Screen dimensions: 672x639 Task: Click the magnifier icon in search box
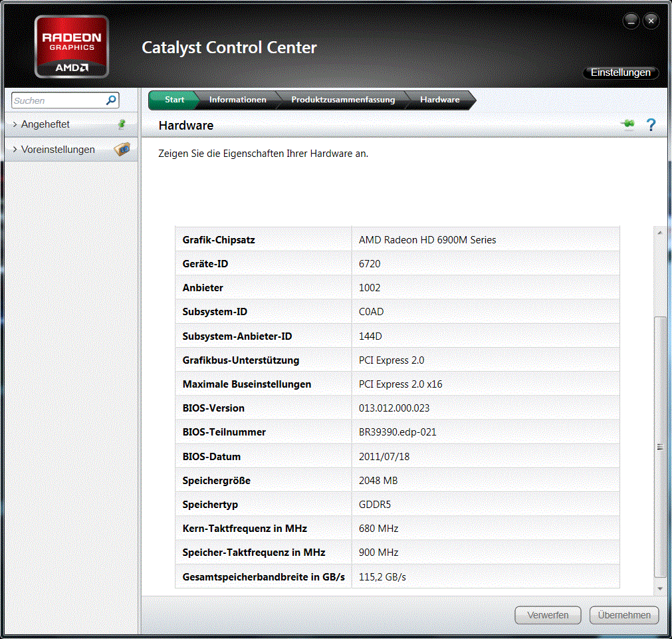(111, 100)
